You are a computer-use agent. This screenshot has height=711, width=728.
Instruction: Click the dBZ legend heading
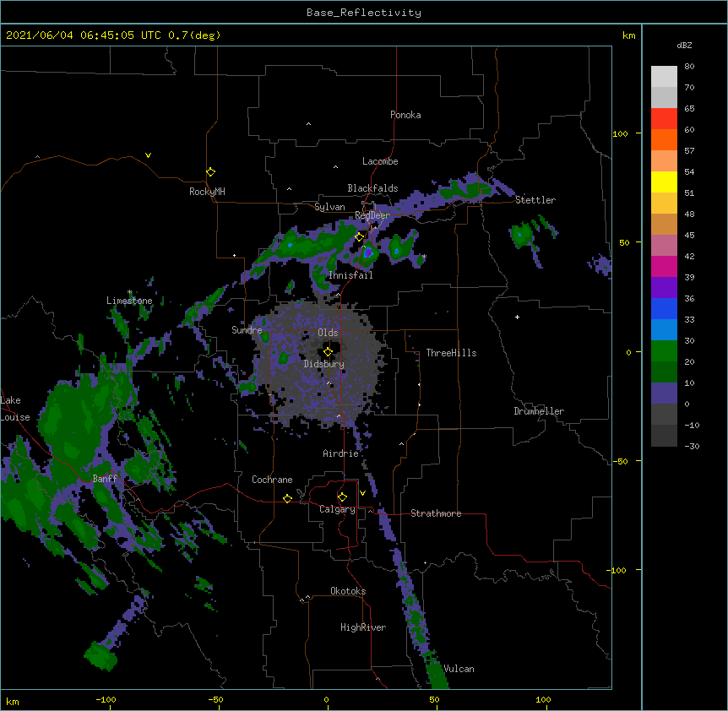tap(684, 45)
